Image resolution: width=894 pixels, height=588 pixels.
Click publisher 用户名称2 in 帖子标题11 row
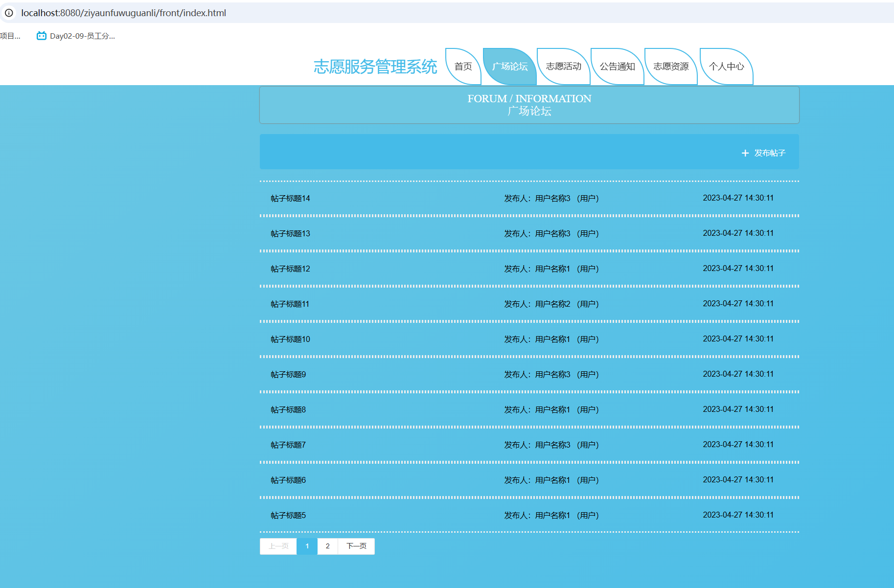552,304
